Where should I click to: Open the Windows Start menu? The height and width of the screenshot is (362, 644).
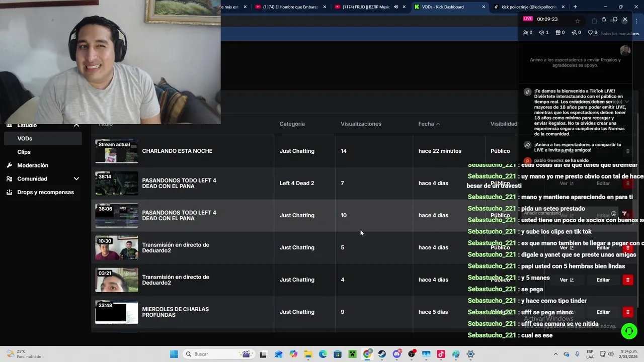174,354
